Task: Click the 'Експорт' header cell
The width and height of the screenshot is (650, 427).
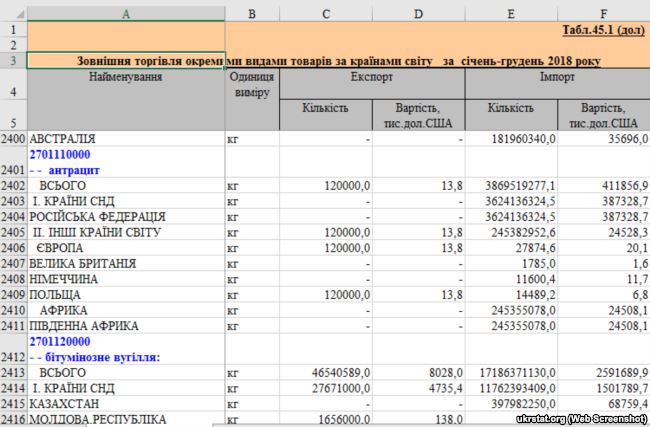Action: 372,84
